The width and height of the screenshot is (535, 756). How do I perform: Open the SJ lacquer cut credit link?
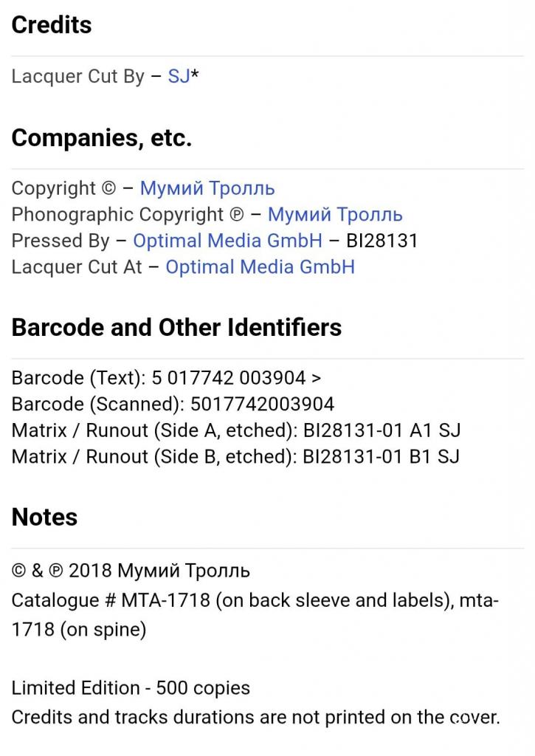179,76
